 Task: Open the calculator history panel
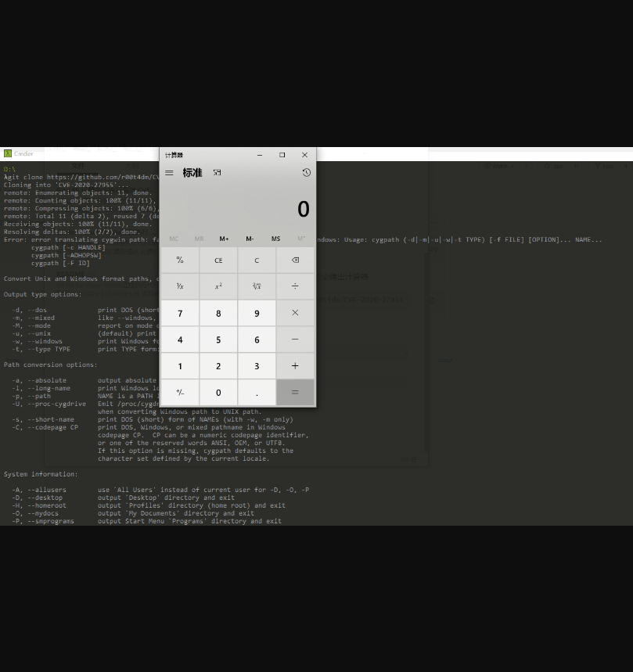pyautogui.click(x=306, y=173)
